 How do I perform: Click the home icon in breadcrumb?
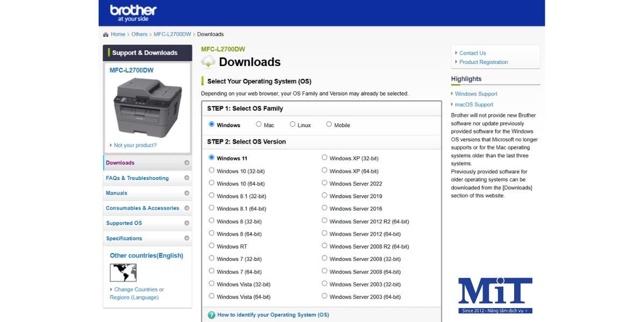click(106, 35)
